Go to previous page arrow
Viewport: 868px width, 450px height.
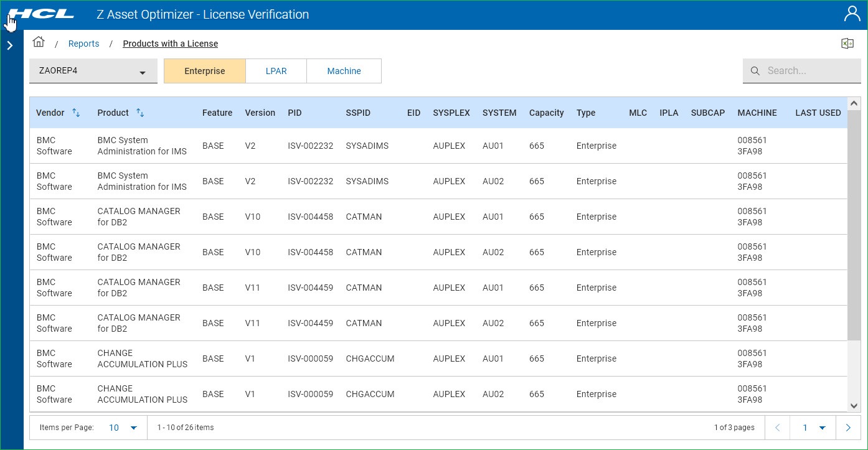coord(777,428)
